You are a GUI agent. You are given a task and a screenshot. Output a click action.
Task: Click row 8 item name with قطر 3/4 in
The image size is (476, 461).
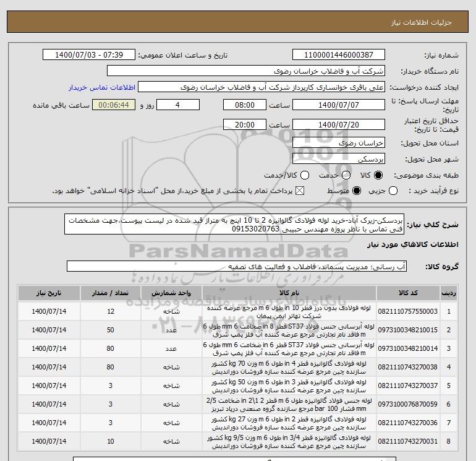pos(289,442)
